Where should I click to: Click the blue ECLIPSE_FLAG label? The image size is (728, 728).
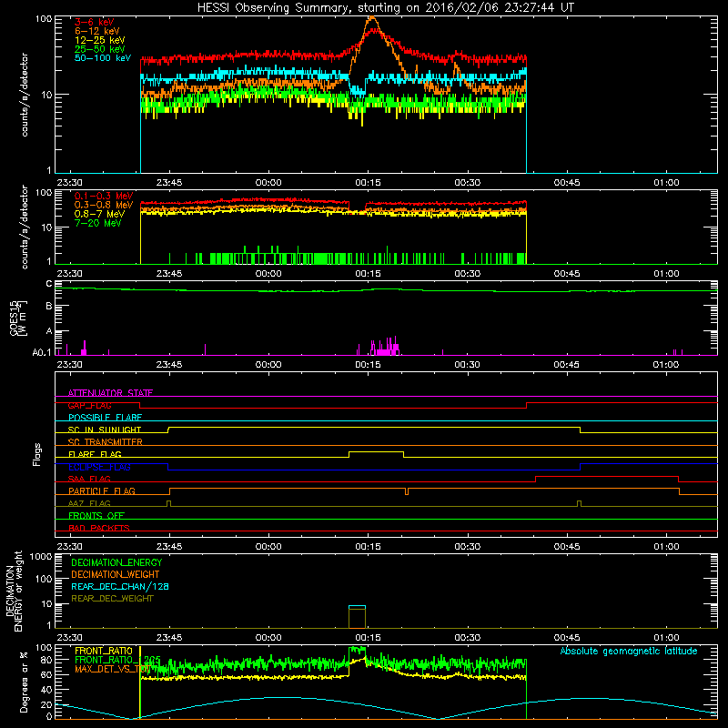pos(99,467)
